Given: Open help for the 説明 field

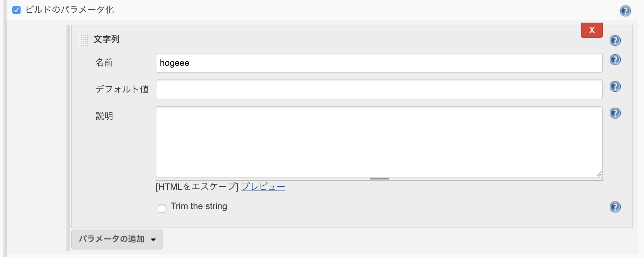Looking at the screenshot, I should coord(615,113).
